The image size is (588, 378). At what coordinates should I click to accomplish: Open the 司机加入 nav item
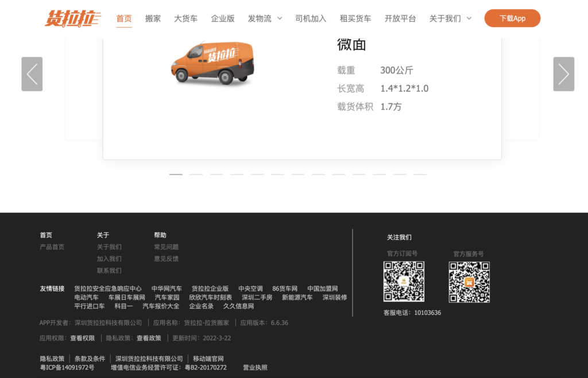[311, 18]
